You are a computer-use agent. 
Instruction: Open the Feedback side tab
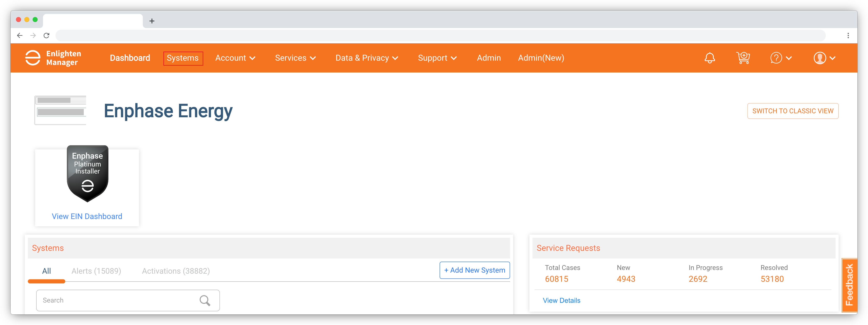849,285
